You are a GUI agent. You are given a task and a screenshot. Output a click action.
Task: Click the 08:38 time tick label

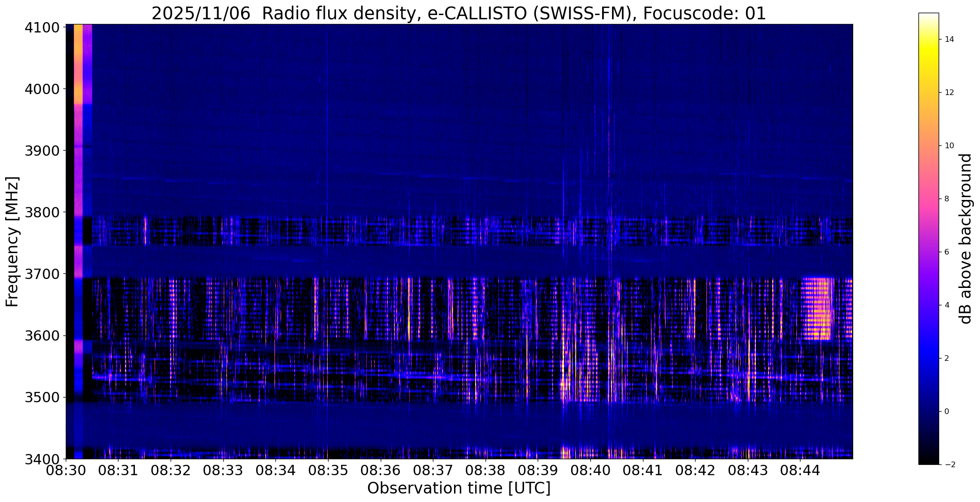pyautogui.click(x=486, y=470)
